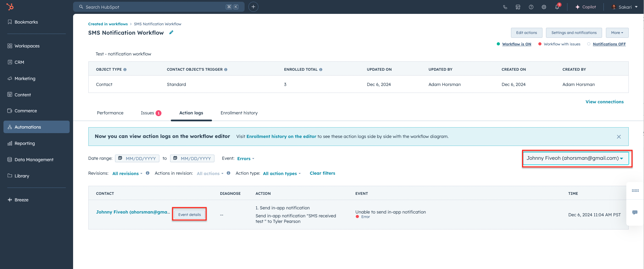Toggle the Notifications OFF link
Image resolution: width=644 pixels, height=269 pixels.
(x=609, y=44)
